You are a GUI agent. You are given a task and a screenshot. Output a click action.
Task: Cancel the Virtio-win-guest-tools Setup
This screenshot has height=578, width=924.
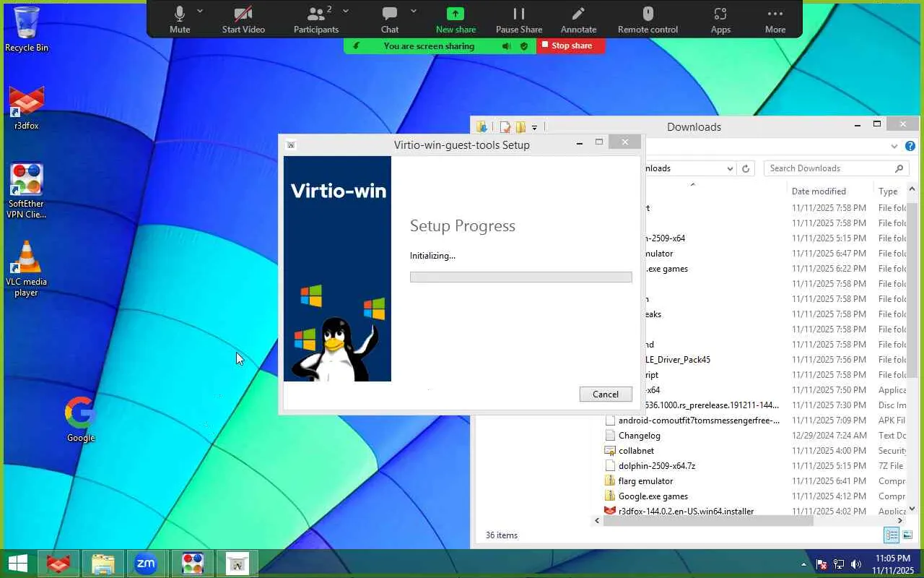tap(606, 394)
